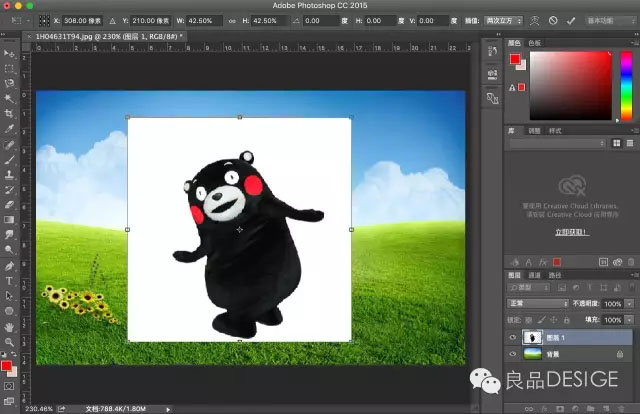Cancel the transform with the circle-slash icon
The width and height of the screenshot is (640, 414).
[x=553, y=20]
